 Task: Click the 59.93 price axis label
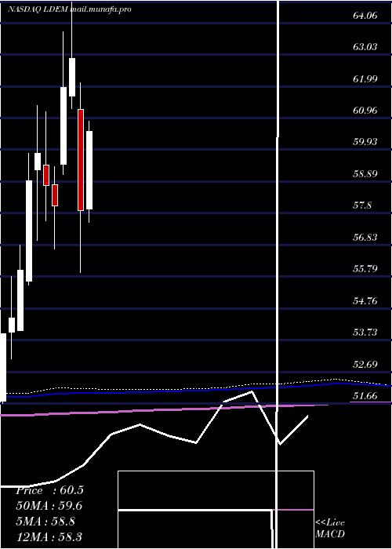click(365, 141)
